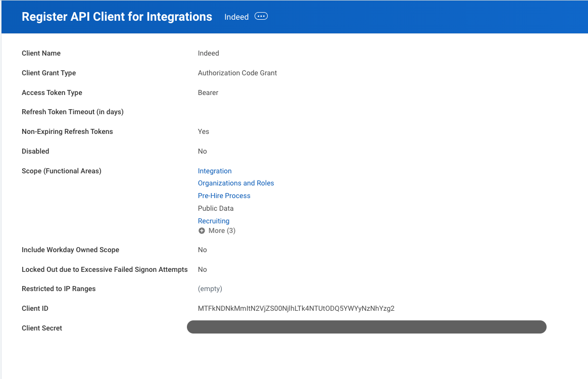588x379 pixels.
Task: Click the Client Grant Type label
Action: [x=49, y=73]
